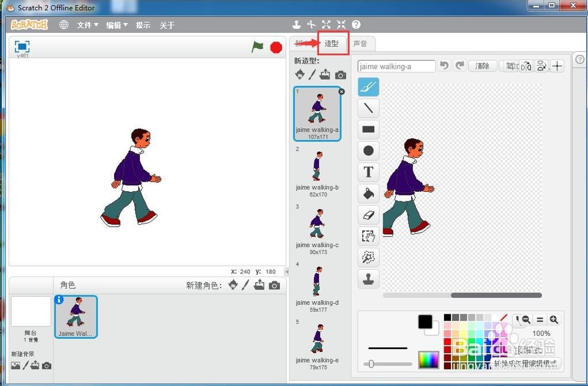Click the 清除 clear button

(482, 66)
